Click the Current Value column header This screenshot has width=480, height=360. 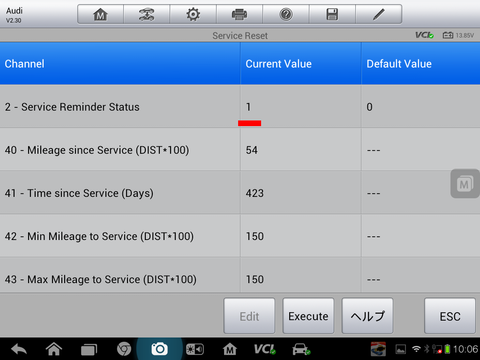coord(301,63)
